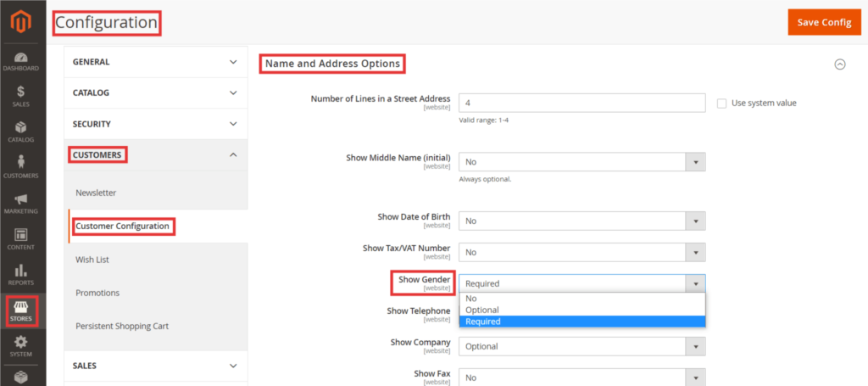Screen dimensions: 868x386
Task: Open the Catalog box icon menu
Action: tap(21, 132)
